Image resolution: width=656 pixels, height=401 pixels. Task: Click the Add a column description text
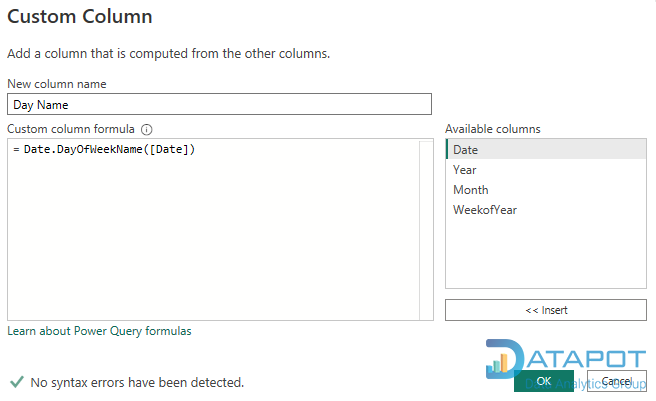pyautogui.click(x=168, y=52)
